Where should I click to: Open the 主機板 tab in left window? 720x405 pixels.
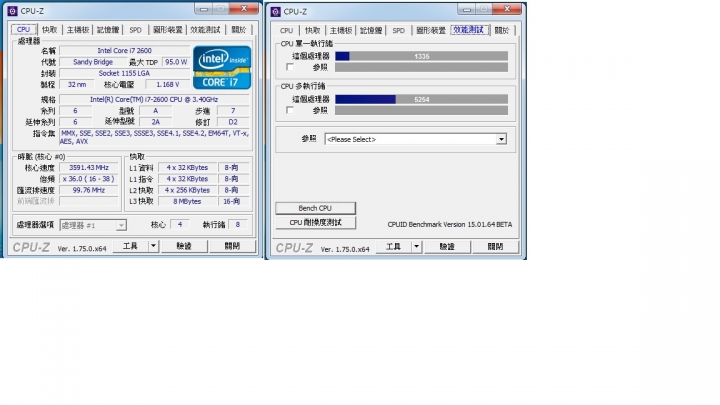pos(78,30)
